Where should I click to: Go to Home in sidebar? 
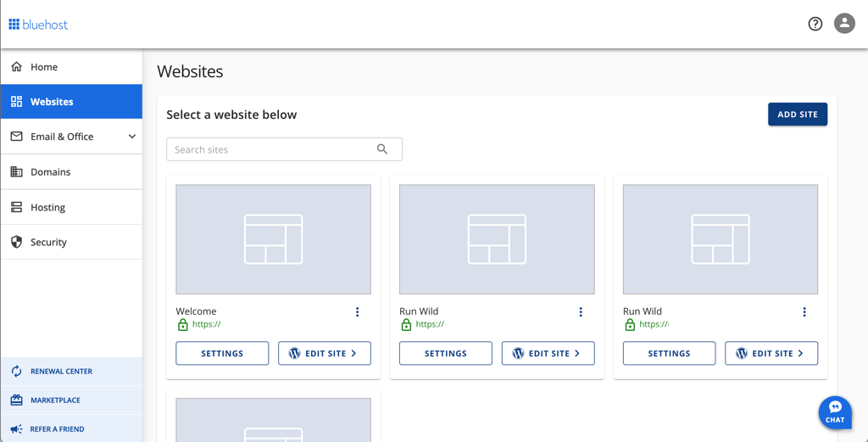[71, 67]
